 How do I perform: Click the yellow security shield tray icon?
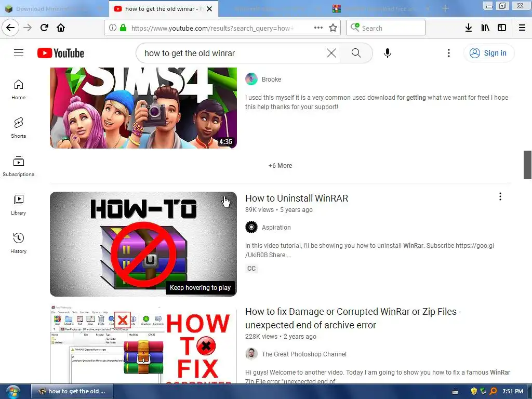click(474, 391)
